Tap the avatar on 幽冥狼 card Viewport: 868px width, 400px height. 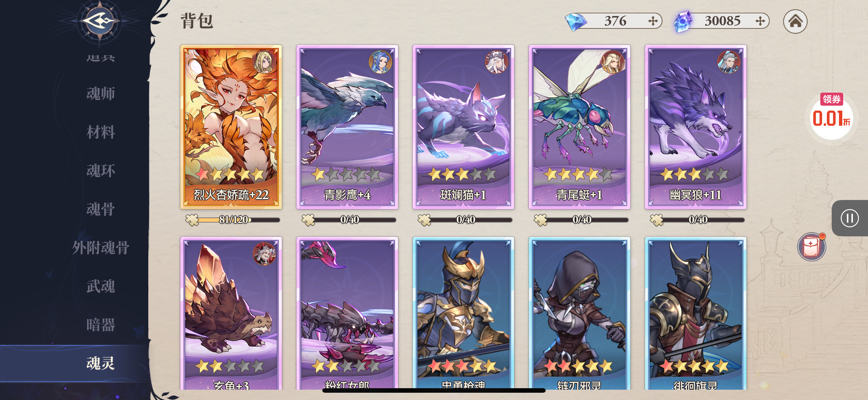(728, 62)
